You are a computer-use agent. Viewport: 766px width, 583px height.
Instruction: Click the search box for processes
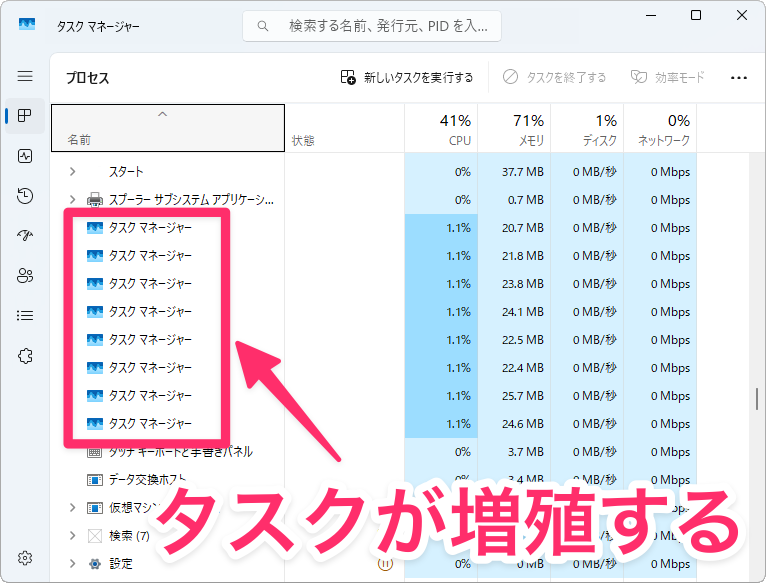tap(372, 25)
